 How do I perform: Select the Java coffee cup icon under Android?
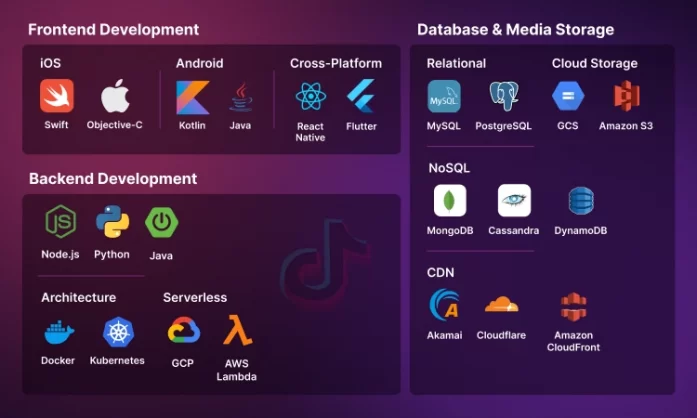tap(241, 97)
